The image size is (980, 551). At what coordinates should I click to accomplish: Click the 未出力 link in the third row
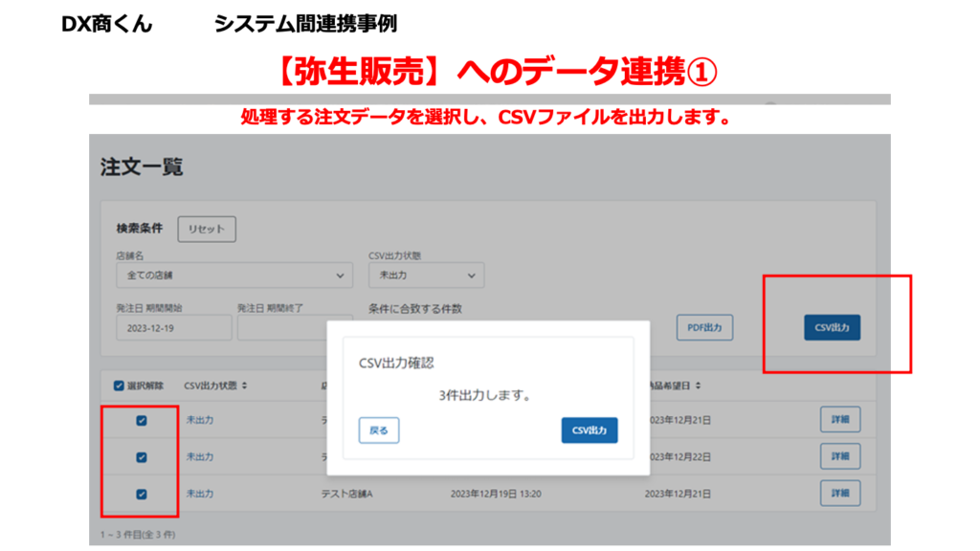[x=200, y=494]
